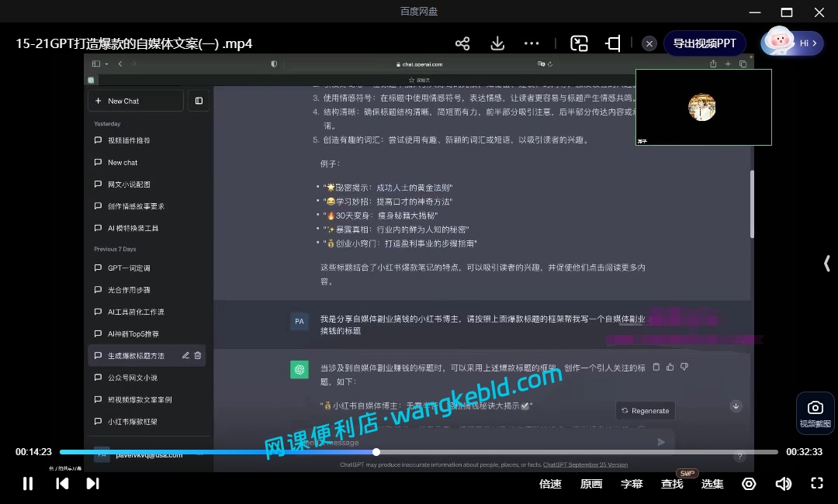This screenshot has height=504, width=838.
Task: Switch to the picture-in-picture mini window
Action: point(579,43)
